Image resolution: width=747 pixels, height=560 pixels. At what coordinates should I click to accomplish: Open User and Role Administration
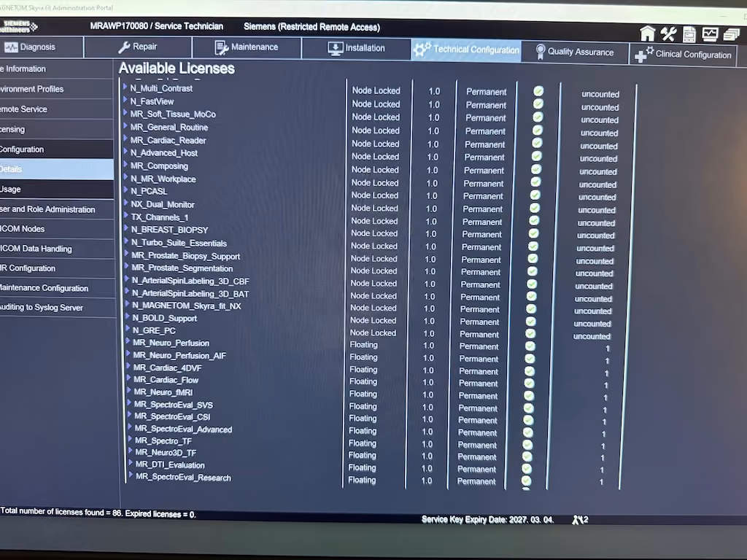[x=57, y=209]
